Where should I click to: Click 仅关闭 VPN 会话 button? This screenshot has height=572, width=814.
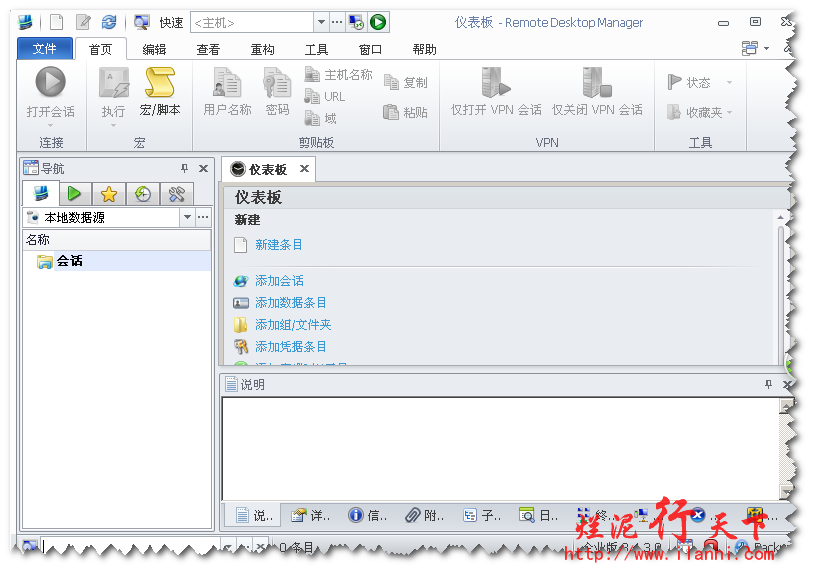(x=597, y=91)
